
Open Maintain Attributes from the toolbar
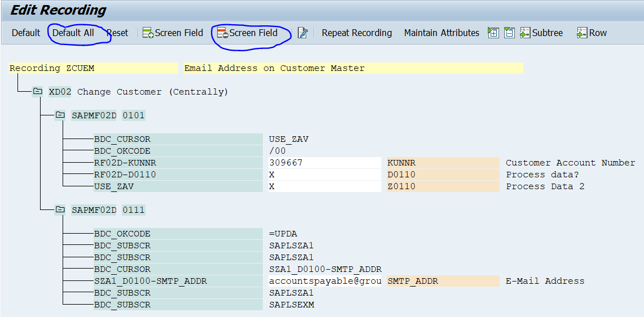(x=442, y=33)
